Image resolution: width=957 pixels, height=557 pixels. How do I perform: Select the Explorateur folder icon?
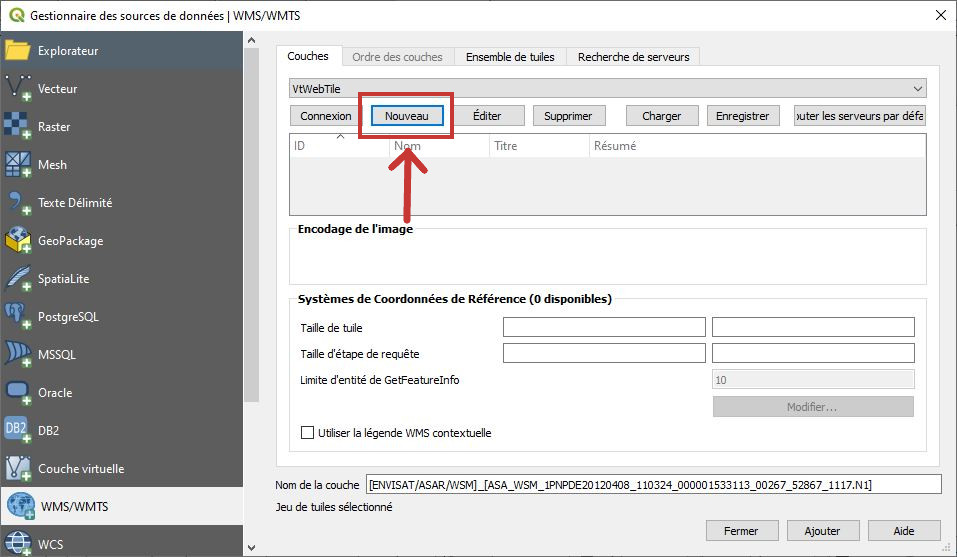click(x=18, y=51)
